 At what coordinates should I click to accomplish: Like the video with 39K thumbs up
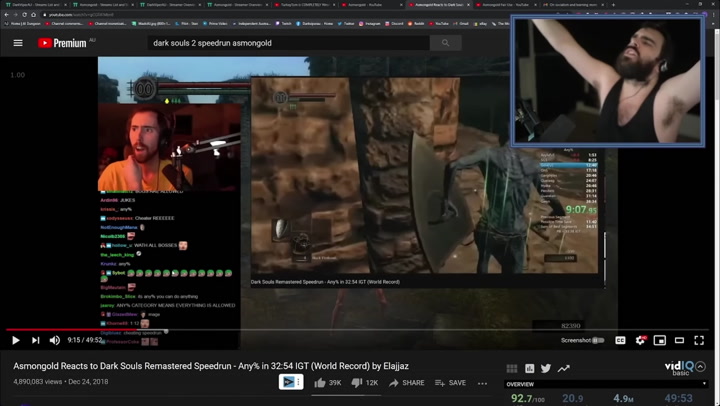point(328,383)
